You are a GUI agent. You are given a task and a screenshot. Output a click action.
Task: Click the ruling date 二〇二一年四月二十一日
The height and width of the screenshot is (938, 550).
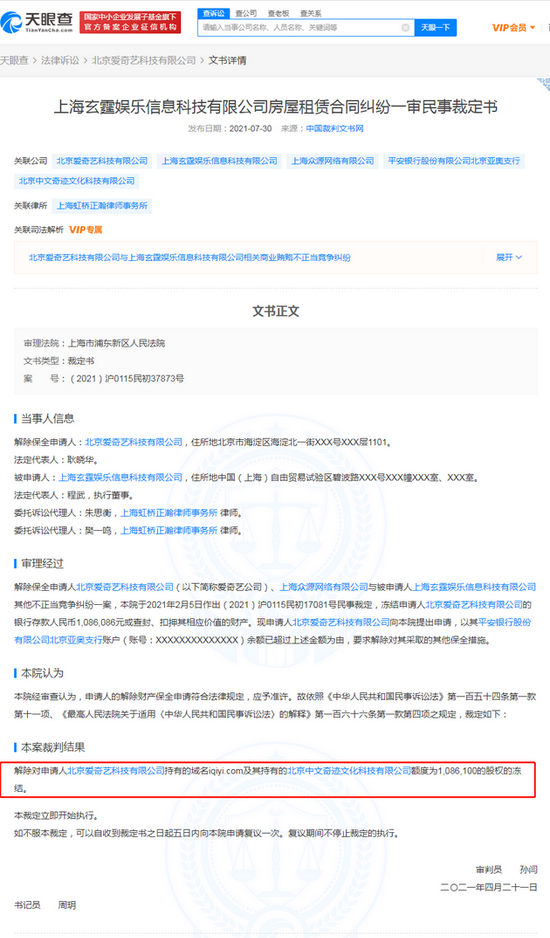[489, 887]
